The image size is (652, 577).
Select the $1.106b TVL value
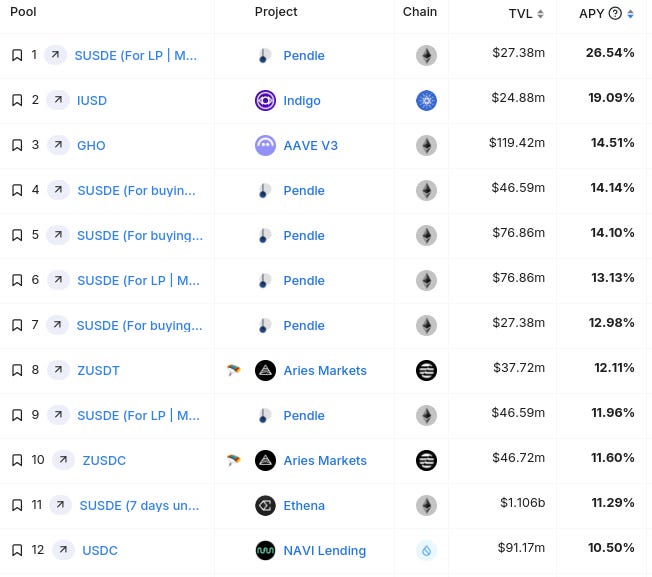[522, 502]
